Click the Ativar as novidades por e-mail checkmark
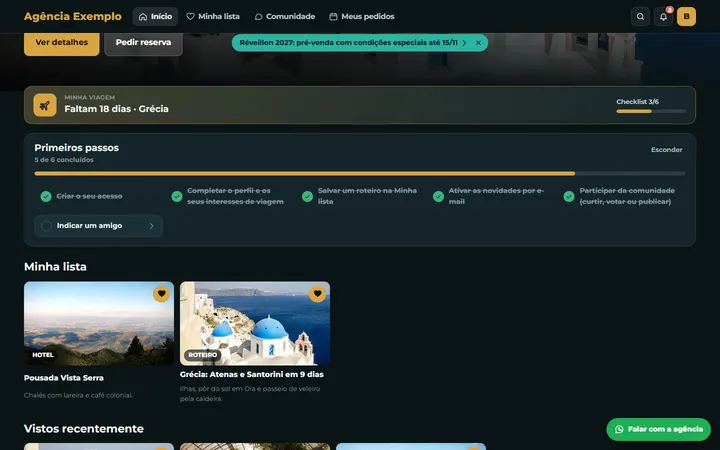 point(439,197)
